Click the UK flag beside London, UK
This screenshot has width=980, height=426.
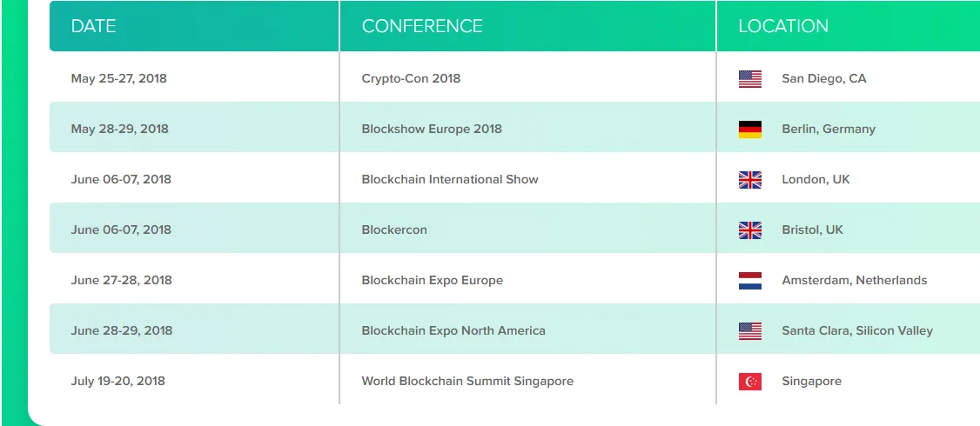(x=750, y=180)
